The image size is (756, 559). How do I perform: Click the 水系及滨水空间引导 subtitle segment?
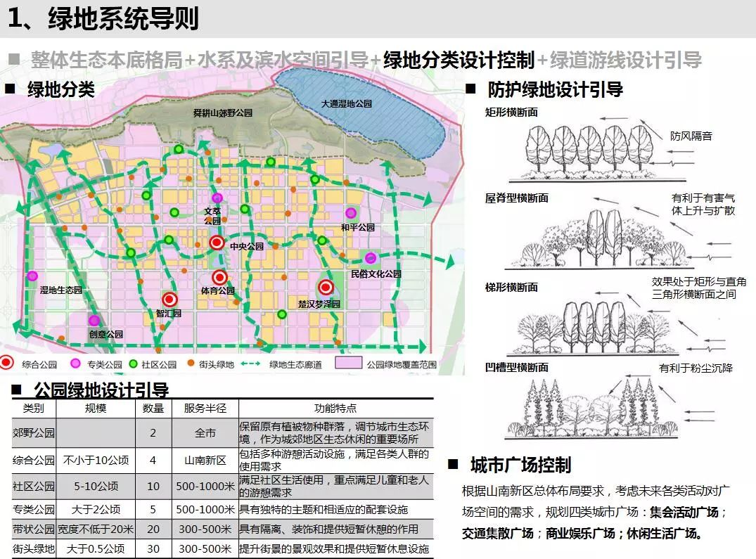(x=283, y=60)
